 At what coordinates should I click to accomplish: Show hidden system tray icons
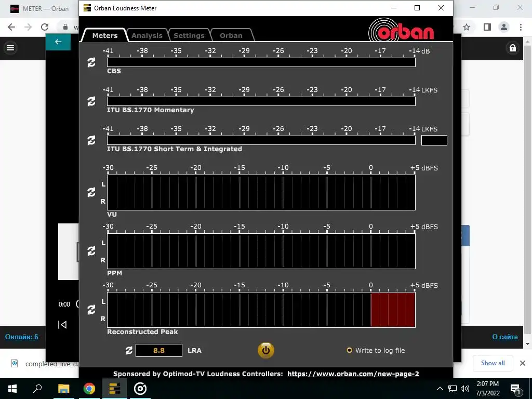pyautogui.click(x=440, y=389)
